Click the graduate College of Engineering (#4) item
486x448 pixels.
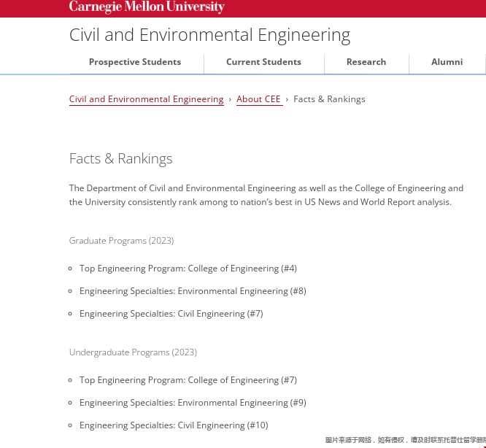point(188,269)
